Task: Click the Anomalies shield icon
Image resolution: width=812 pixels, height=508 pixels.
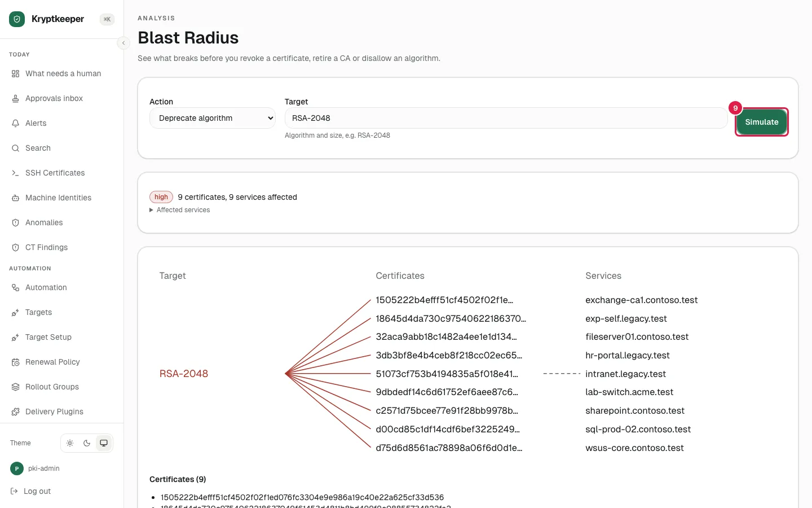Action: tap(15, 223)
